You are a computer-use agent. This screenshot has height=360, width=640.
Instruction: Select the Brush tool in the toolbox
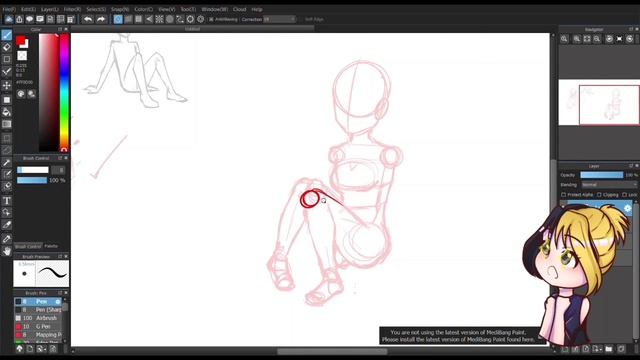click(7, 35)
